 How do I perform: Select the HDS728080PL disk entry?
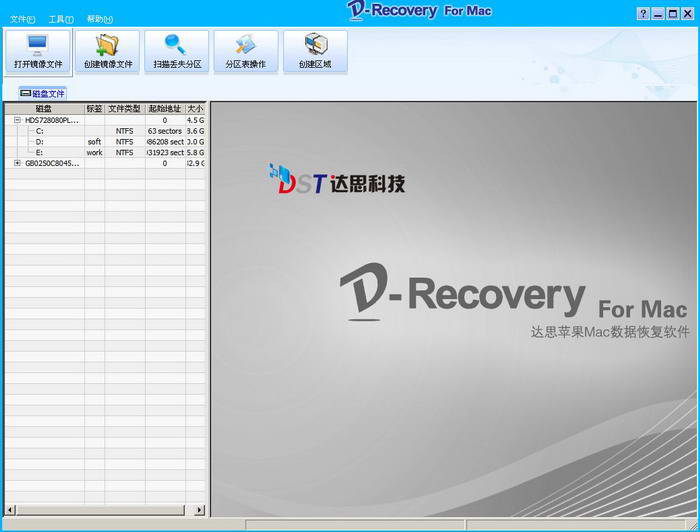(52, 120)
